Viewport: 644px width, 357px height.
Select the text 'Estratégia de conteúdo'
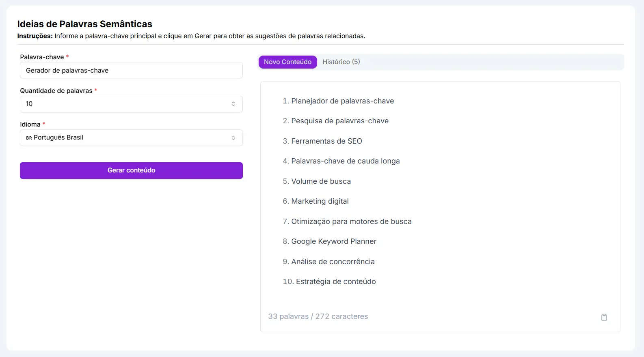coord(336,282)
